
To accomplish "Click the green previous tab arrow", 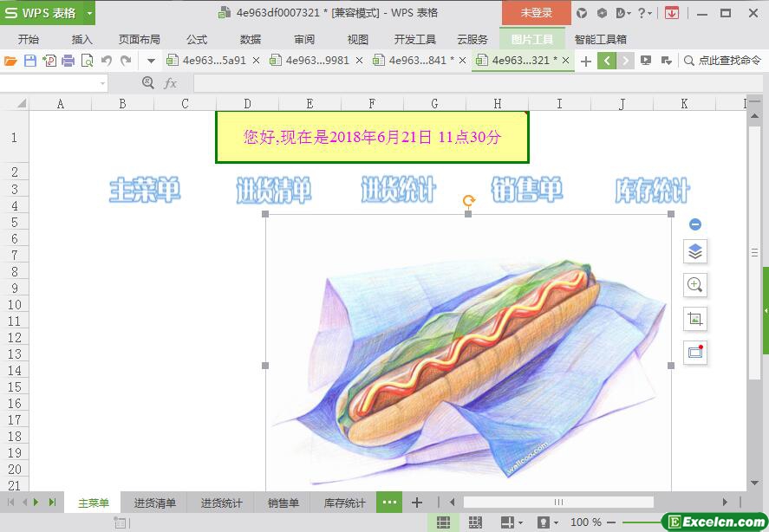I will (x=607, y=61).
